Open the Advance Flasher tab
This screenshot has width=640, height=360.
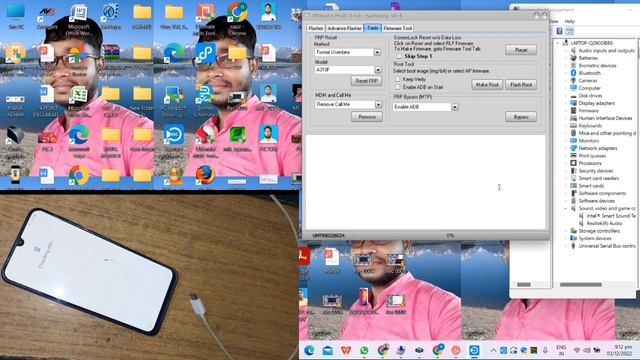344,28
